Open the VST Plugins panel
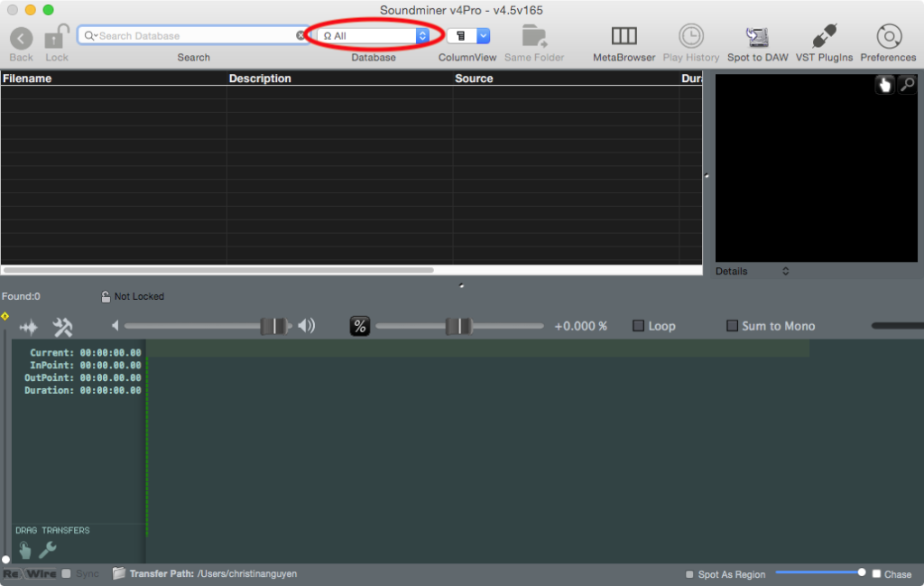The width and height of the screenshot is (924, 586). point(824,36)
